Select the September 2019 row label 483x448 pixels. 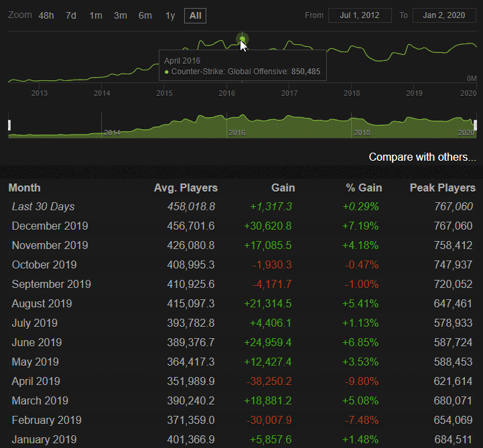click(x=52, y=284)
